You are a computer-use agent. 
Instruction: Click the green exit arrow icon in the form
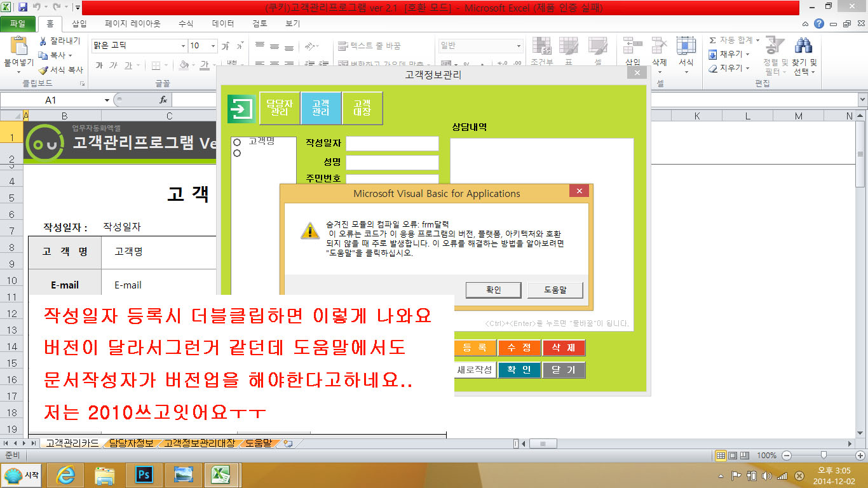[241, 109]
